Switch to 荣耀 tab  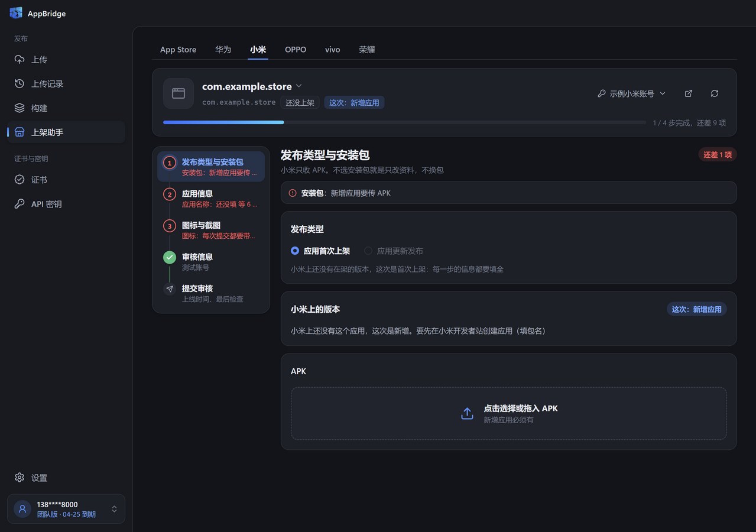coord(367,50)
